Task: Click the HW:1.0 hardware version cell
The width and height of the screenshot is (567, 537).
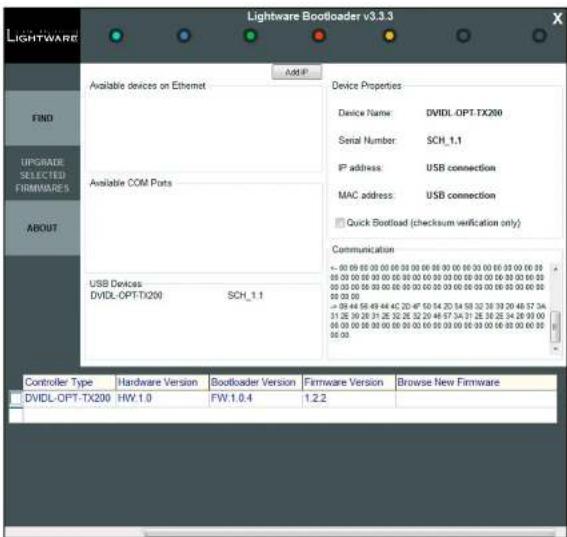Action: pos(162,399)
